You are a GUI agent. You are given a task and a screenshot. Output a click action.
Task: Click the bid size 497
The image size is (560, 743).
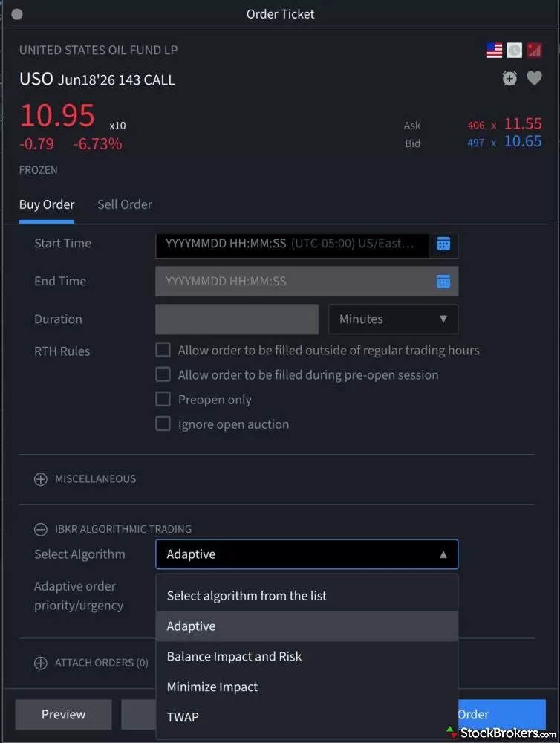475,143
